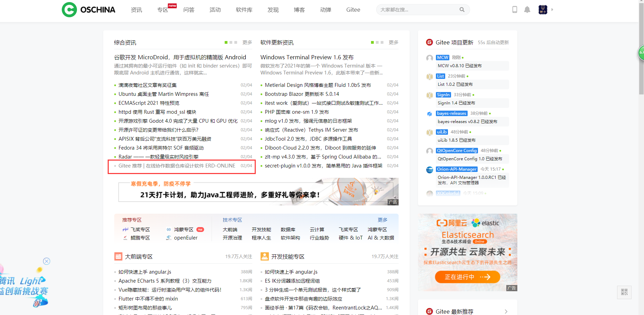Image resolution: width=644 pixels, height=315 pixels.
Task: Click the SignIn project tag
Action: (x=443, y=95)
